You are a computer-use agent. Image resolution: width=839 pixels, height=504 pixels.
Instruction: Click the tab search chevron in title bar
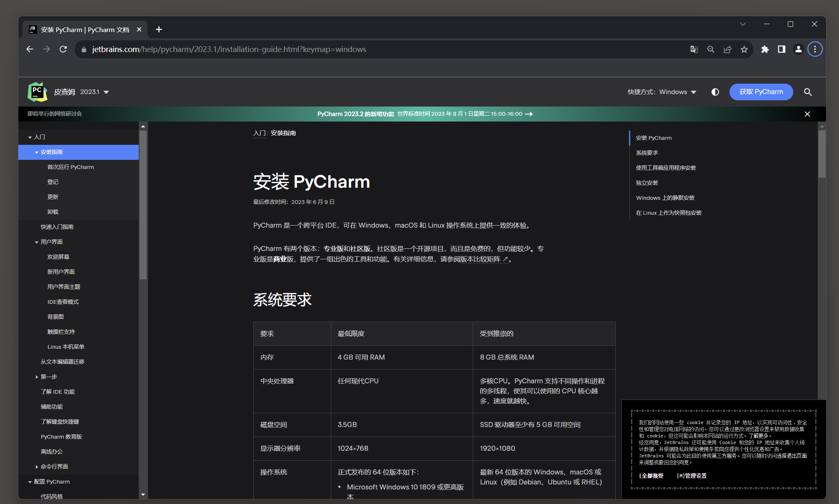point(743,24)
